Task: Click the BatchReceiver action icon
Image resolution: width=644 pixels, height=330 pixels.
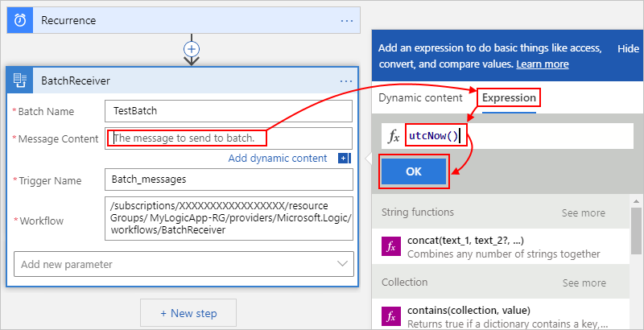Action: click(21, 80)
